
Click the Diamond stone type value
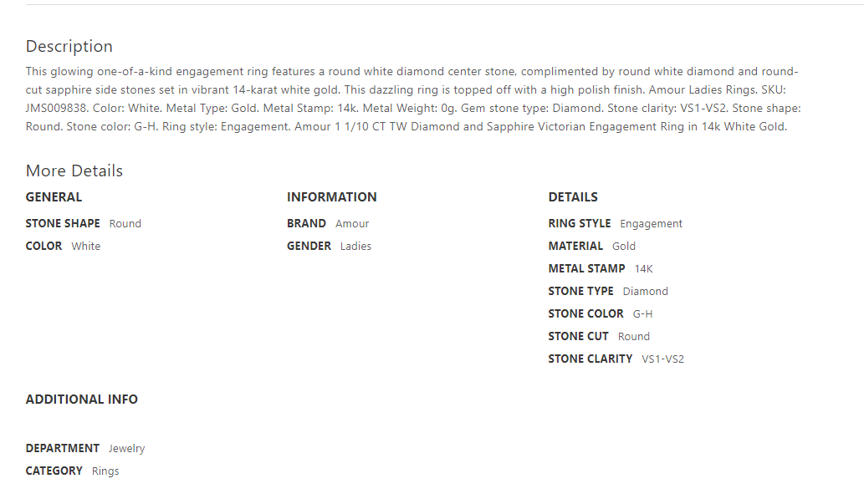click(x=645, y=292)
